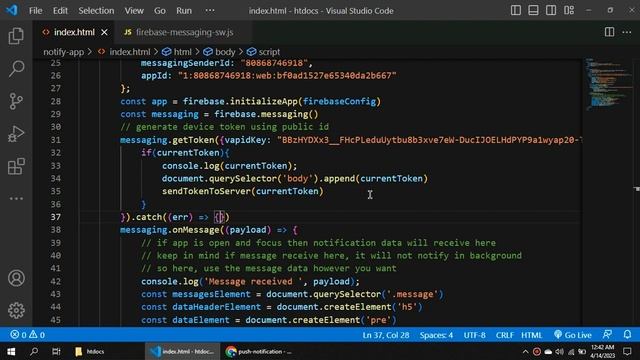Show hidden system tray icons
This screenshot has height=360, width=640.
(525, 351)
